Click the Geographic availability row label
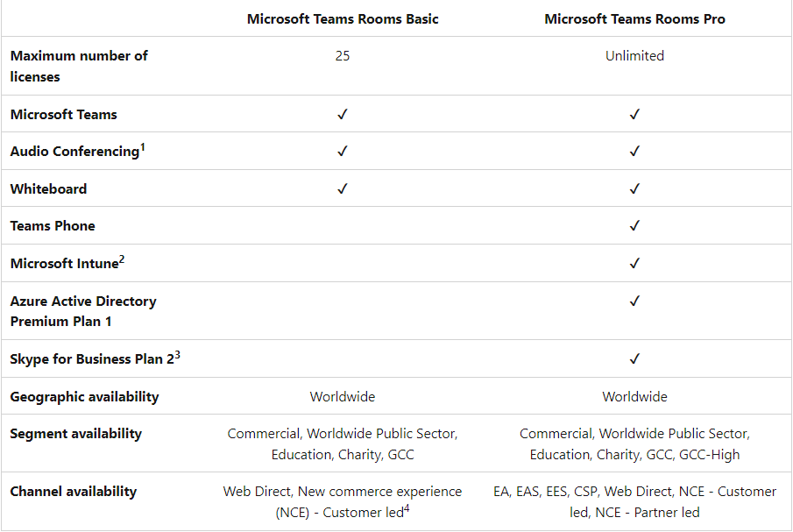Screen dimensions: 793x532 pos(84,397)
